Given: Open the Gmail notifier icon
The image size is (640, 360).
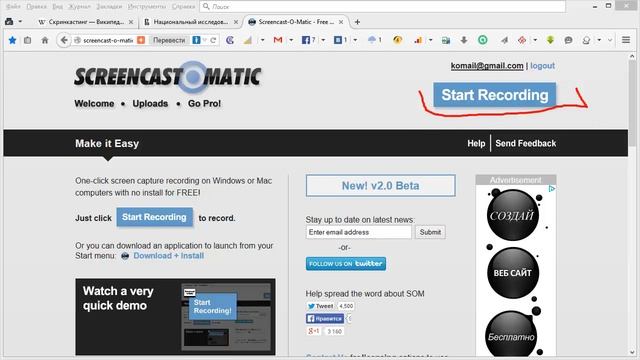Looking at the screenshot, I should click(278, 40).
